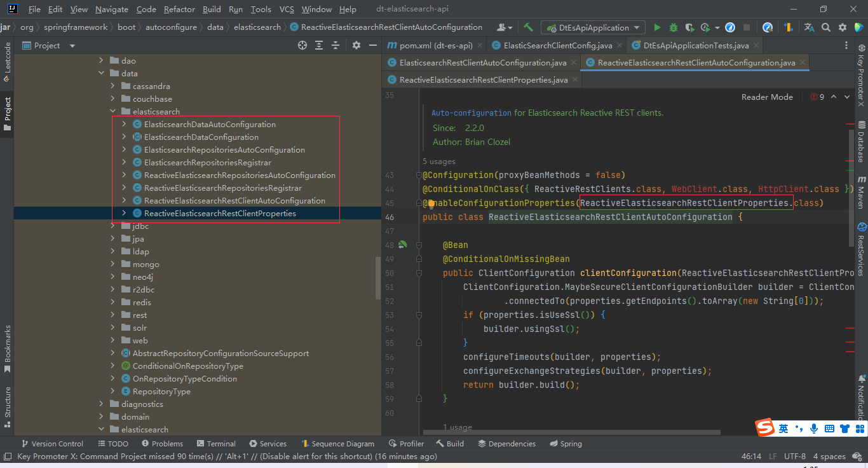Viewport: 868px width, 468px height.
Task: Toggle Sogou soft keyboard icon
Action: [829, 429]
